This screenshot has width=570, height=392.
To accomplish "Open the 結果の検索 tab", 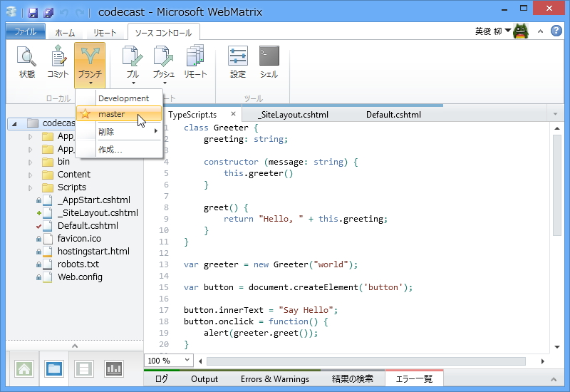I will coord(352,379).
